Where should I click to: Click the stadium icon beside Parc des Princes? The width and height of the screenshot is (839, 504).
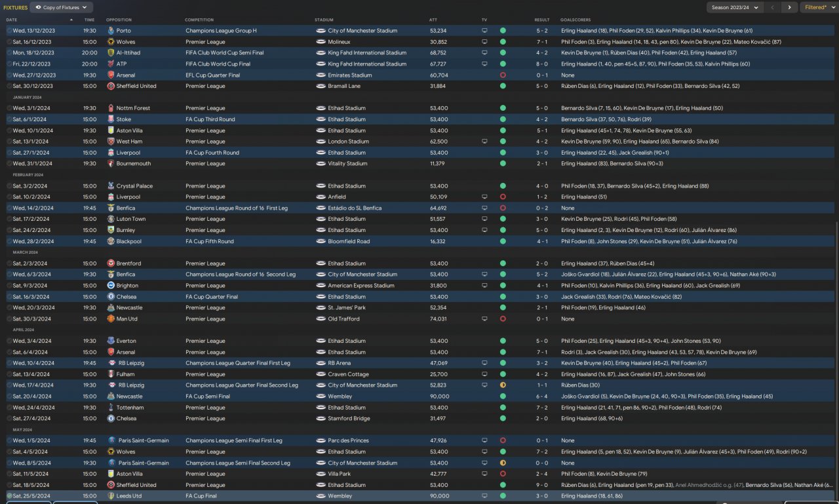pyautogui.click(x=321, y=440)
